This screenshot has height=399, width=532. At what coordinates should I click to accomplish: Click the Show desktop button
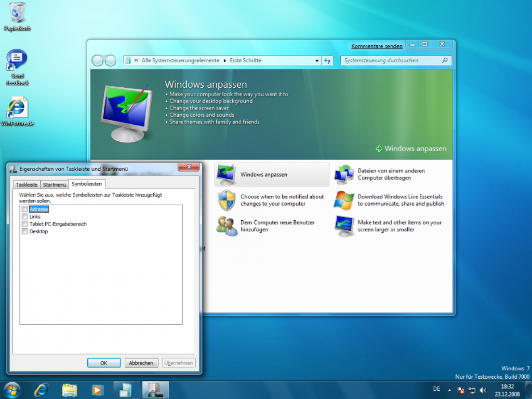529,390
